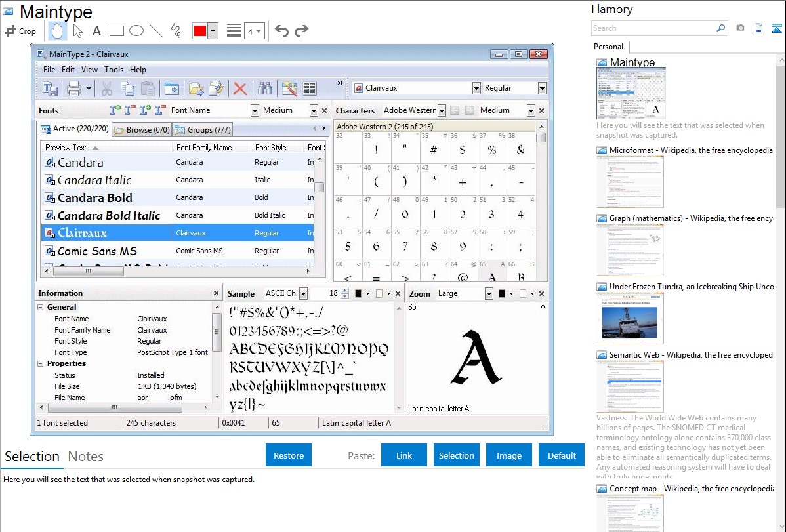Click the paste Link button
786x532 pixels.
[403, 455]
